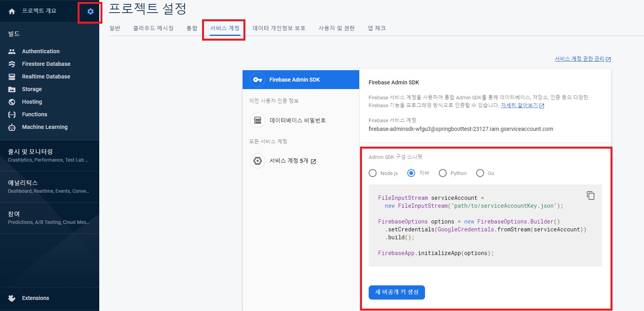Click the Realtime Database icon

12,76
